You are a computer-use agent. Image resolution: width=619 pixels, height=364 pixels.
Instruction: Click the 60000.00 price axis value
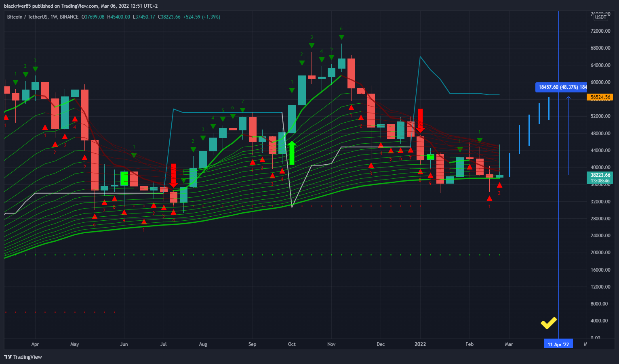(600, 82)
